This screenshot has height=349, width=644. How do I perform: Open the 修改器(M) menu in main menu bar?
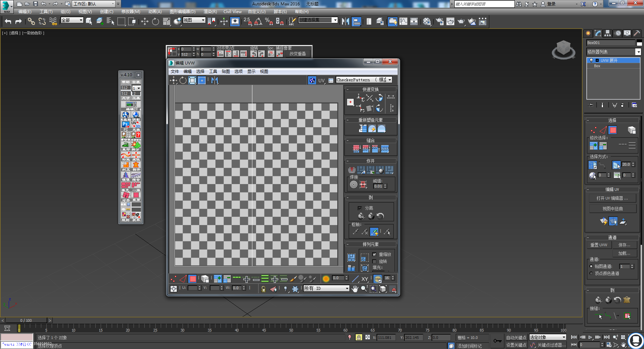pos(131,11)
